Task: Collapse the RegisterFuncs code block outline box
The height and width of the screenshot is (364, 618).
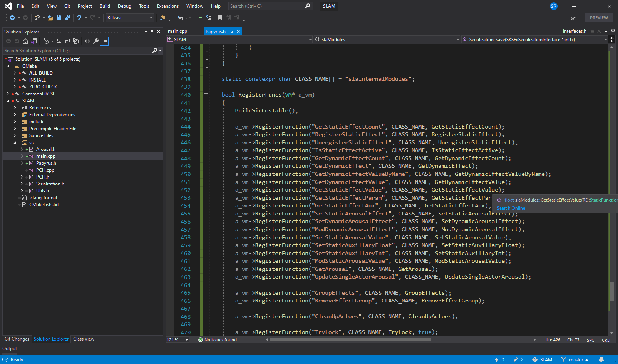Action: click(x=206, y=95)
